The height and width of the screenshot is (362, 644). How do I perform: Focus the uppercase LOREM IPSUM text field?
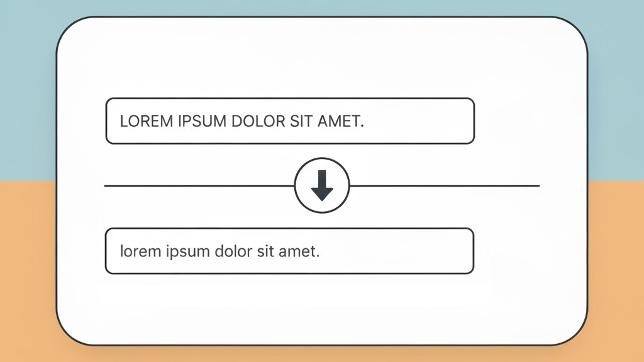click(290, 121)
